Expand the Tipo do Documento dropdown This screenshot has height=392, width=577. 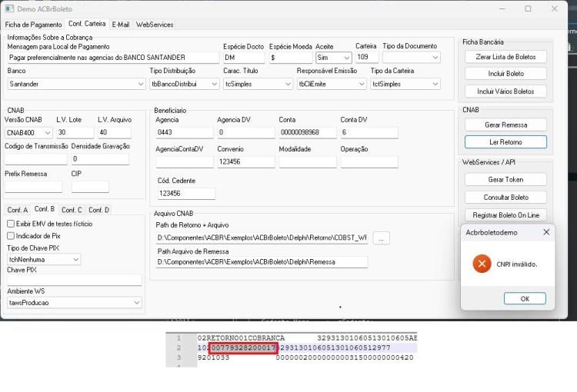[x=435, y=58]
